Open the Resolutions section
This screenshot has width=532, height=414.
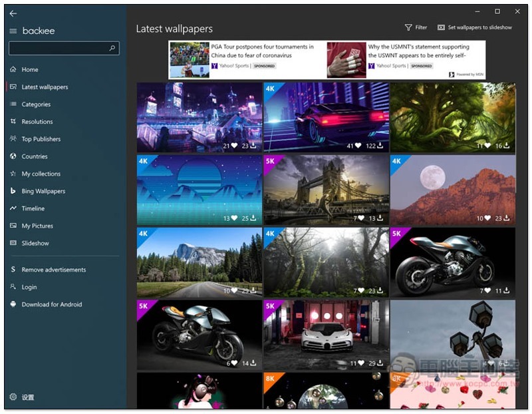(x=37, y=122)
